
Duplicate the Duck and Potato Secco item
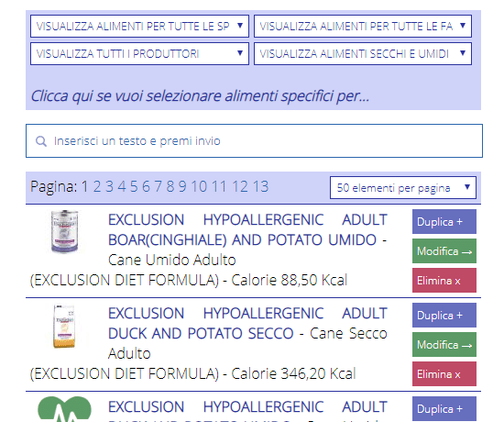pos(444,316)
